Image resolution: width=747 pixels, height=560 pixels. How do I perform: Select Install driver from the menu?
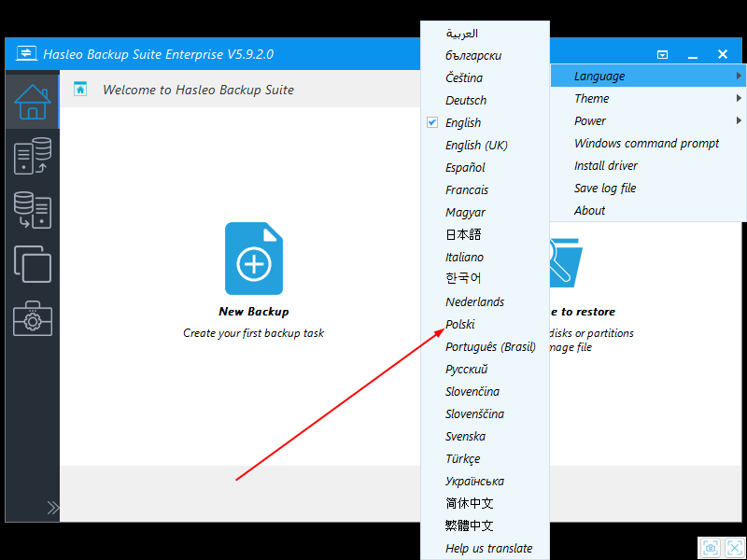pyautogui.click(x=648, y=166)
